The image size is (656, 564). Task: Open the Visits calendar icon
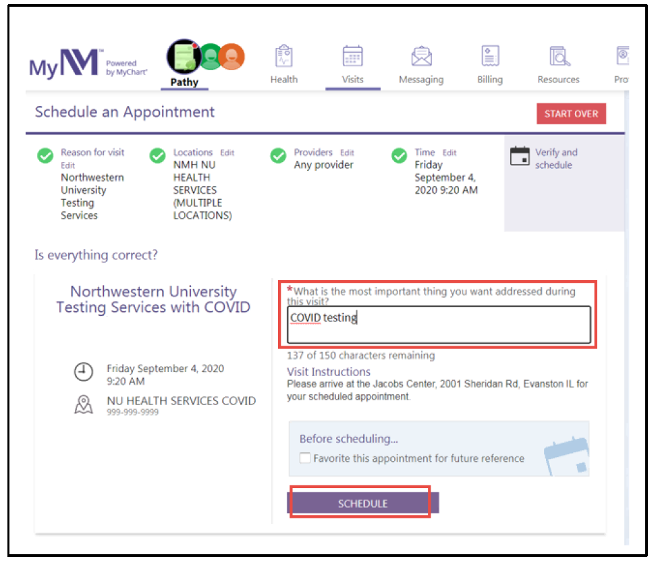pos(353,56)
